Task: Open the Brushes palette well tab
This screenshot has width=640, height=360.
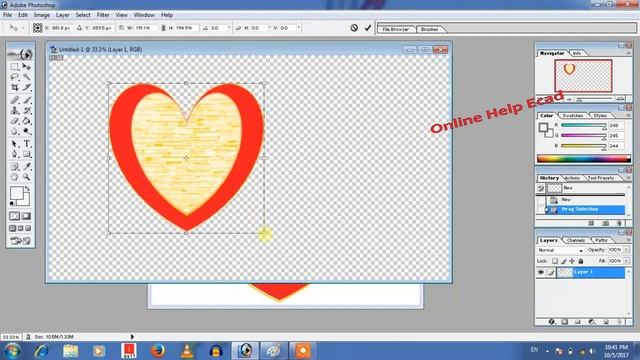Action: tap(429, 29)
